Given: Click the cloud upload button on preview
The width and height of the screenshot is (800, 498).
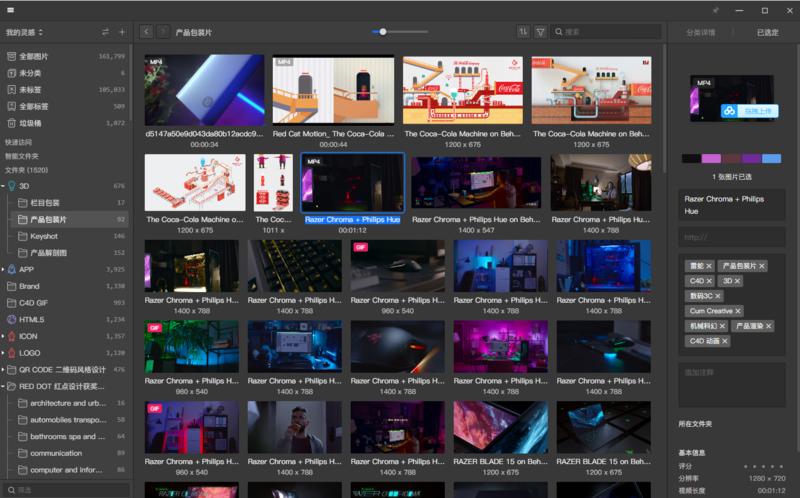Looking at the screenshot, I should pyautogui.click(x=749, y=111).
